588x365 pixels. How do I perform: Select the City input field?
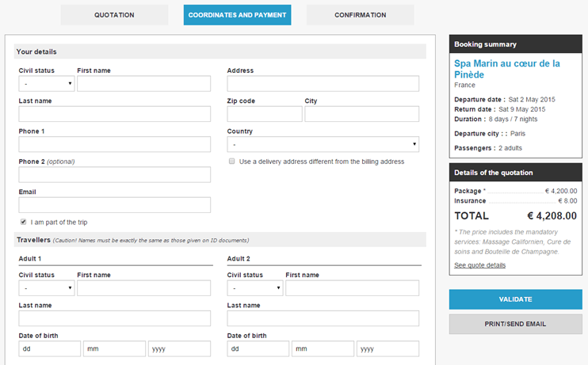[361, 114]
